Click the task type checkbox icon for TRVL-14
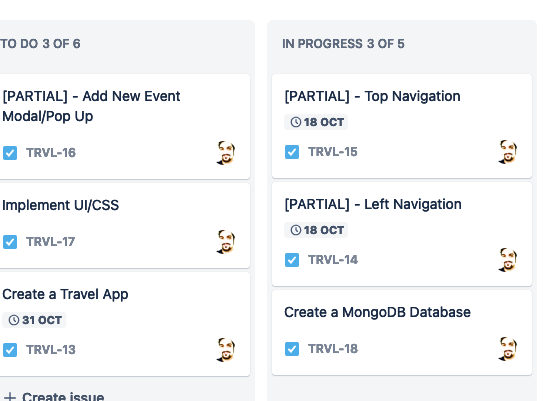This screenshot has width=548, height=401. [292, 260]
